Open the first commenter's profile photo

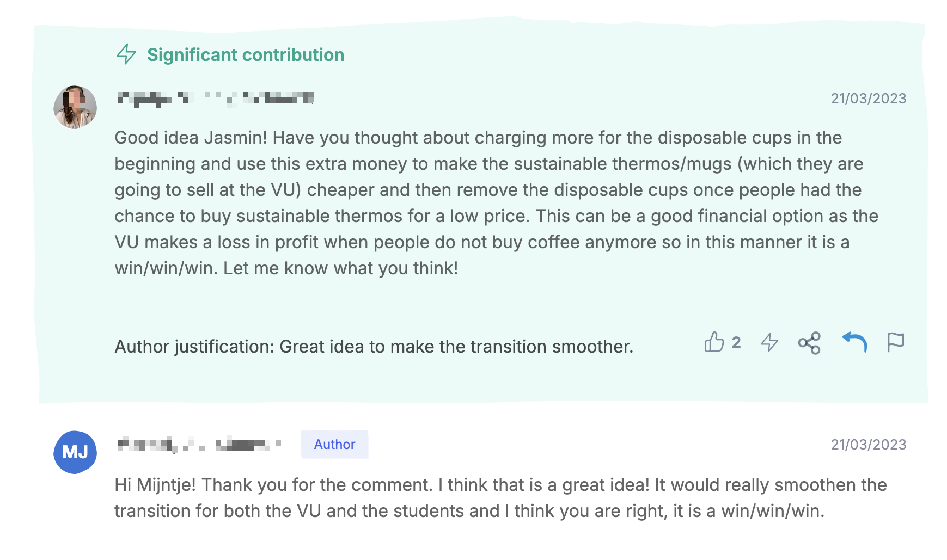[75, 107]
